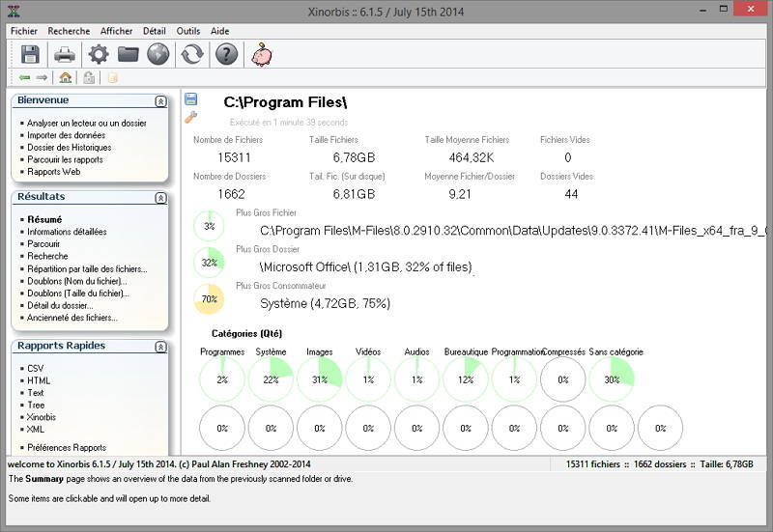Open Informations détaillées
The height and width of the screenshot is (532, 773).
tap(67, 232)
